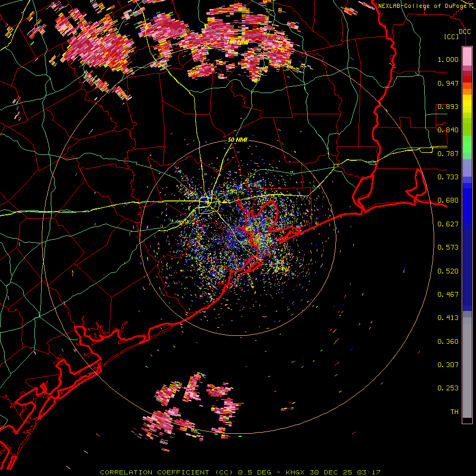476x476 pixels.
Task: Click the CORRELATION COEFFICIENT (CC) caption text
Action: [x=167, y=472]
